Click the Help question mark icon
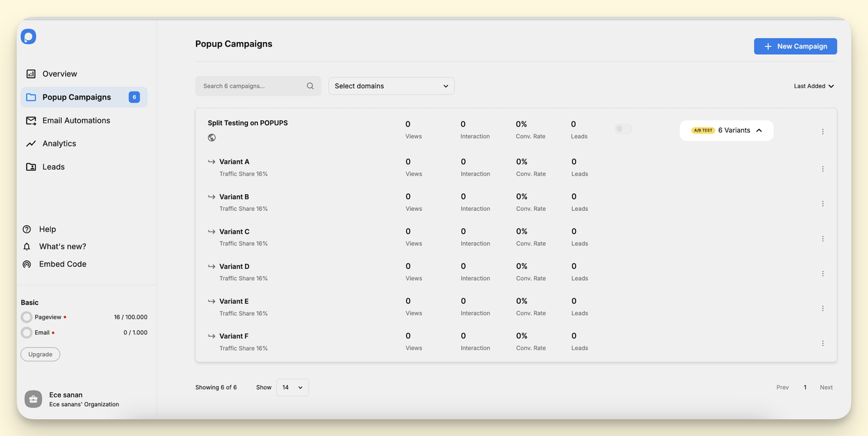 (26, 229)
